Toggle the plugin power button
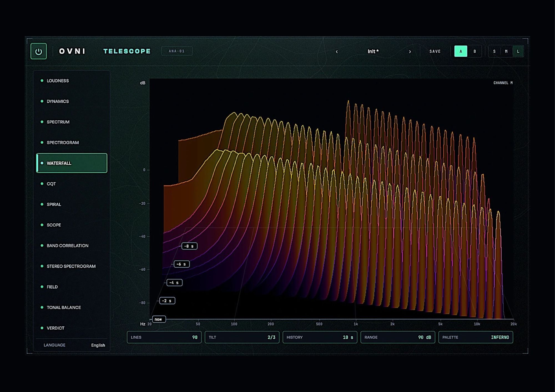Viewport: 555px width, 392px height. click(39, 51)
